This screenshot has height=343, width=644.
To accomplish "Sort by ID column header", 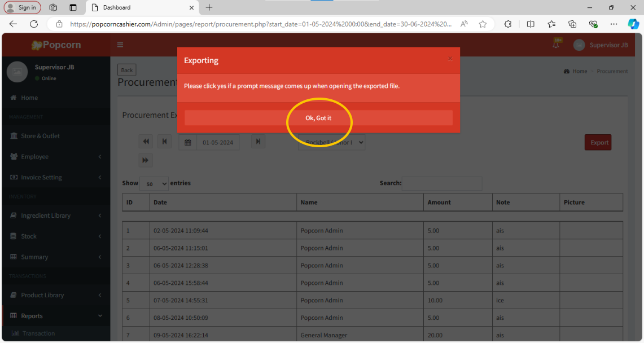I will pos(136,203).
